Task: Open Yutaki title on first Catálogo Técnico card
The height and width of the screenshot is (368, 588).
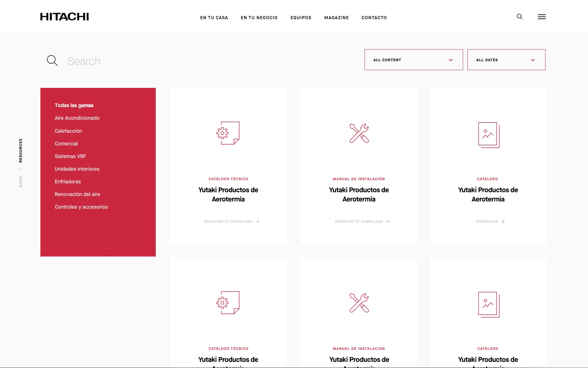Action: coord(228,194)
